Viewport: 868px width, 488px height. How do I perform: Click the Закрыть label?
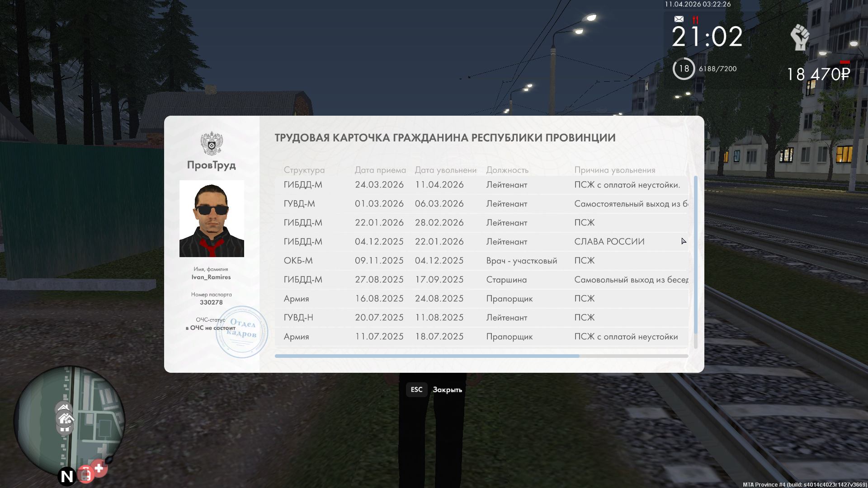click(x=447, y=390)
